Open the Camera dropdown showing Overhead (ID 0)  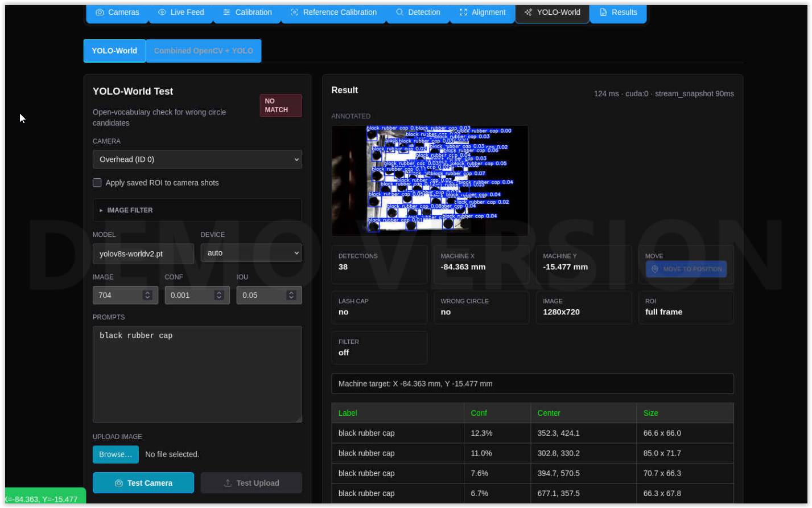pyautogui.click(x=197, y=159)
